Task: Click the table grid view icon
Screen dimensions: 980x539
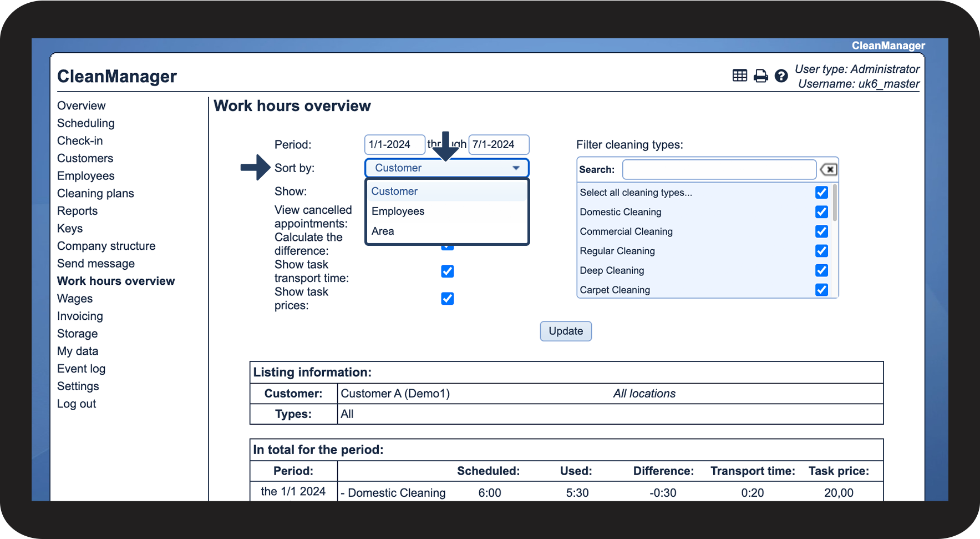Action: (739, 75)
